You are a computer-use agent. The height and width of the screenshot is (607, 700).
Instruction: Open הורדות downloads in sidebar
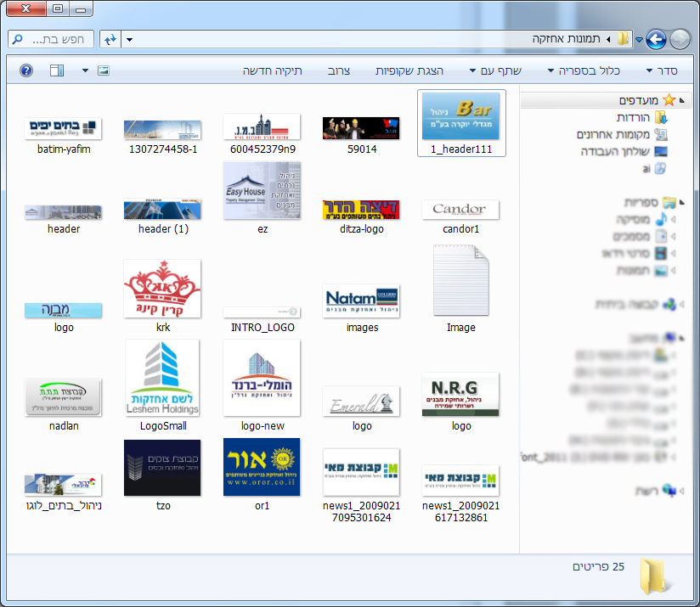[641, 117]
